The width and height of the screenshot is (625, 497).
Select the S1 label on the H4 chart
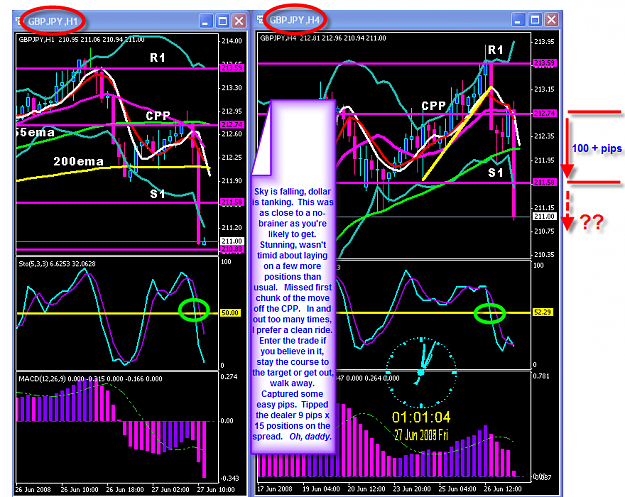coord(495,173)
